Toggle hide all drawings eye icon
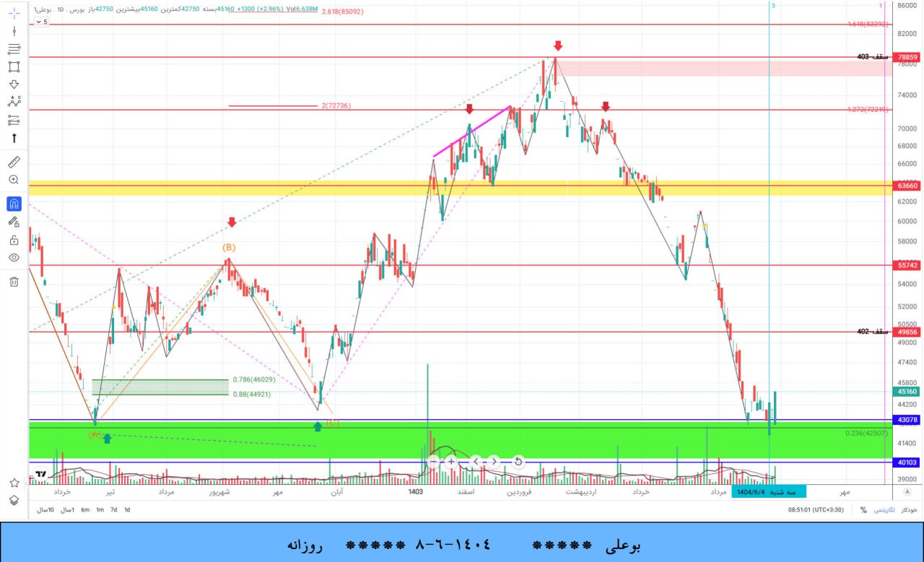This screenshot has height=562, width=924. click(14, 258)
